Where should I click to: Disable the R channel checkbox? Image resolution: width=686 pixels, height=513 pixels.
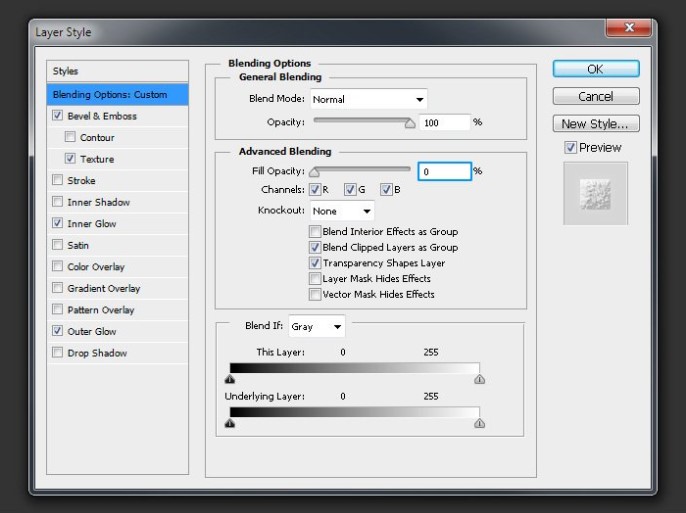315,190
